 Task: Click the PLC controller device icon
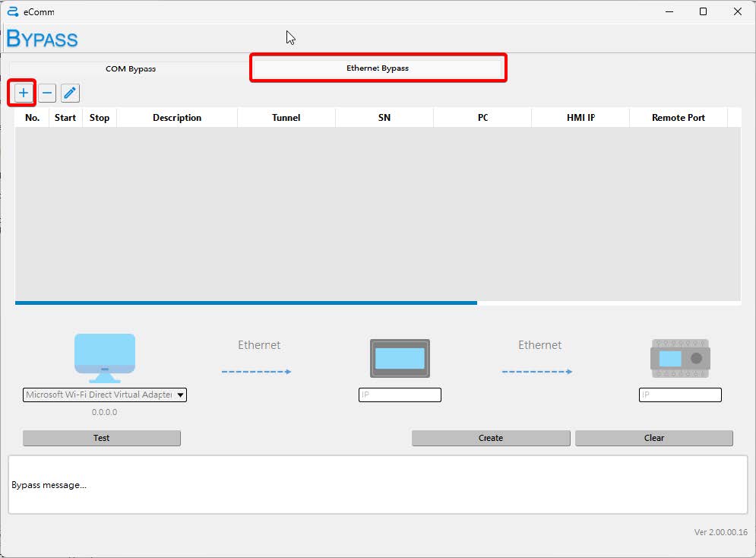tap(680, 359)
